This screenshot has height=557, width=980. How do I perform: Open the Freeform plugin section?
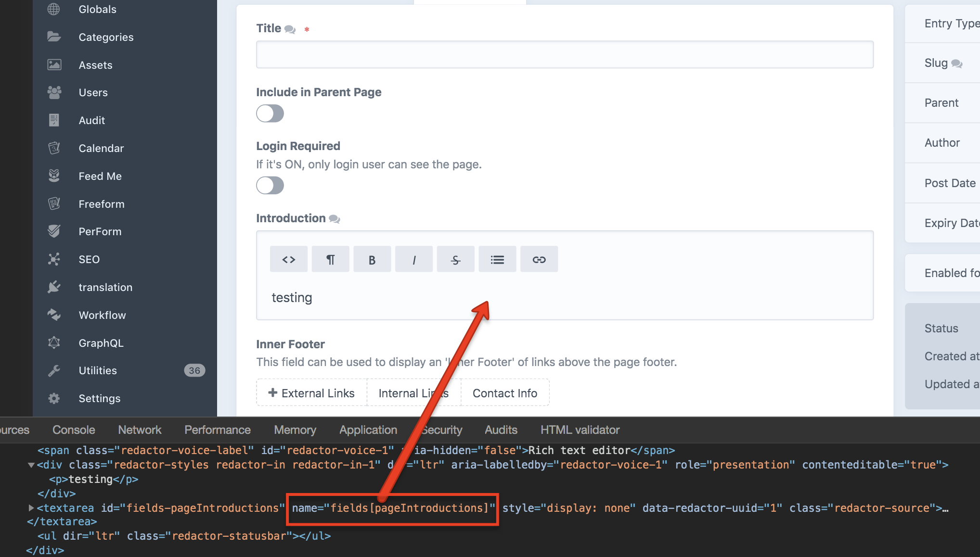(x=101, y=204)
